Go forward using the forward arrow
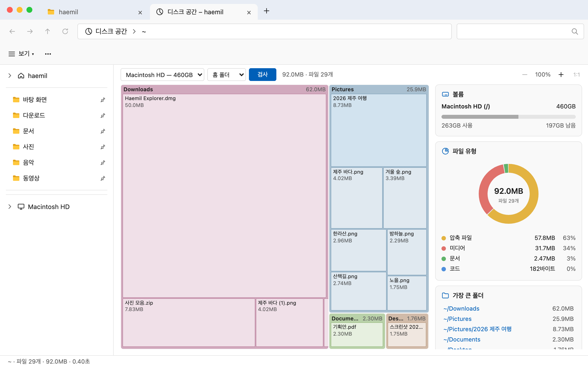588x368 pixels. [x=30, y=31]
